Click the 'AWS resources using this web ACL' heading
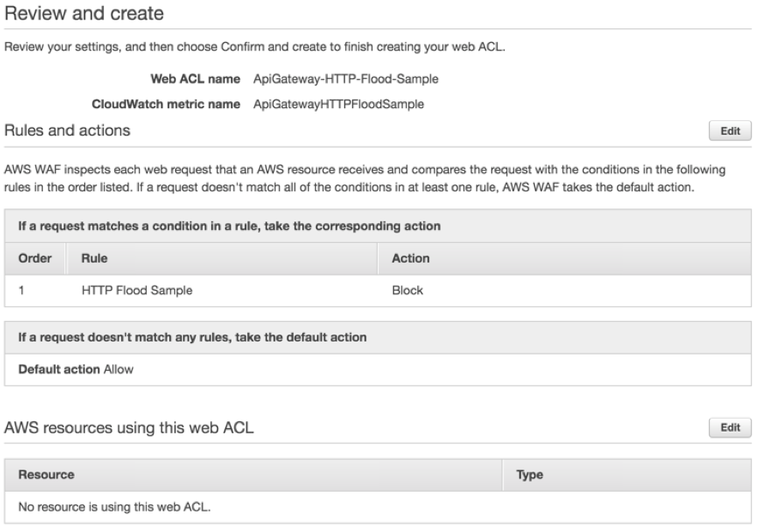The height and width of the screenshot is (532, 758). tap(130, 426)
